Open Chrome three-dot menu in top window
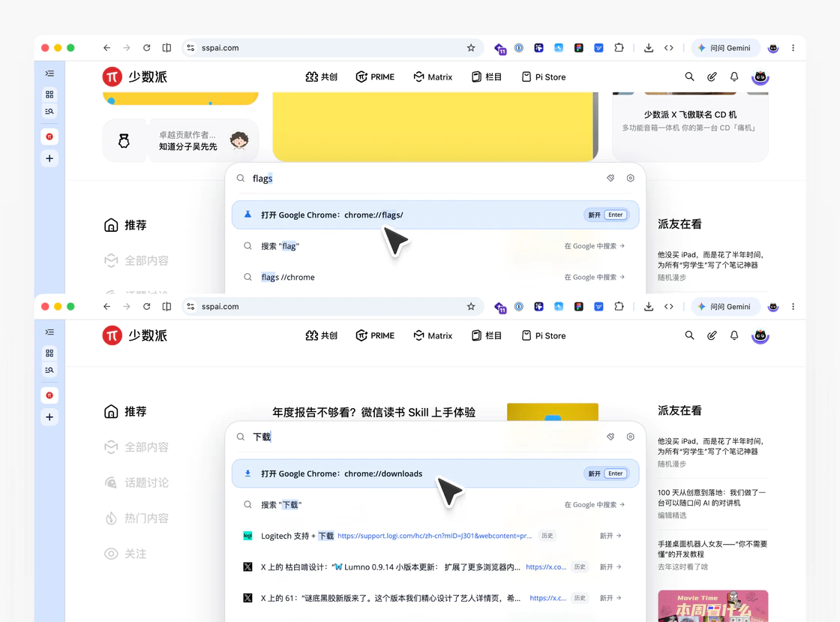Image resolution: width=840 pixels, height=622 pixels. coord(793,48)
